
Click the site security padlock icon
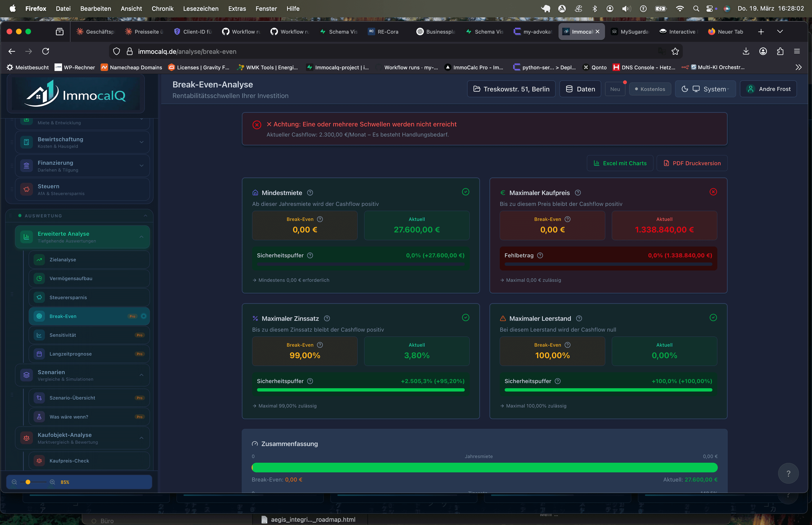(129, 51)
